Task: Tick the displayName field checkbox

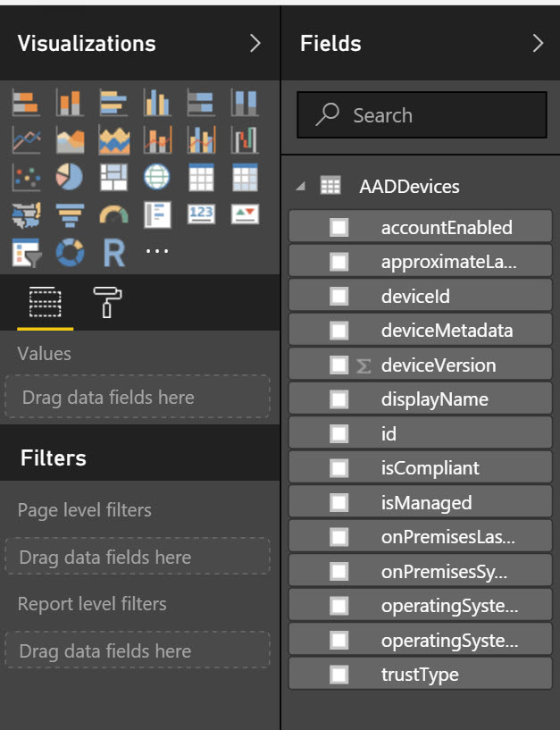Action: [339, 399]
